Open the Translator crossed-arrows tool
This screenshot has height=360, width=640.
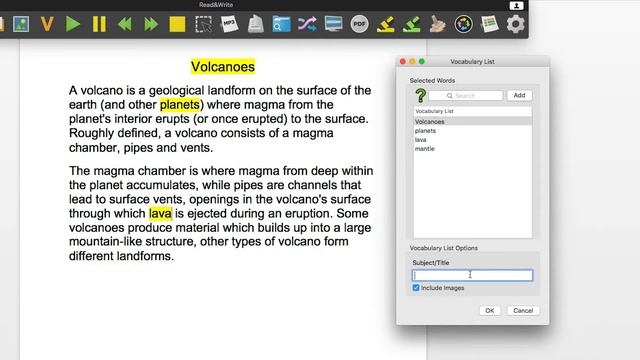[307, 24]
